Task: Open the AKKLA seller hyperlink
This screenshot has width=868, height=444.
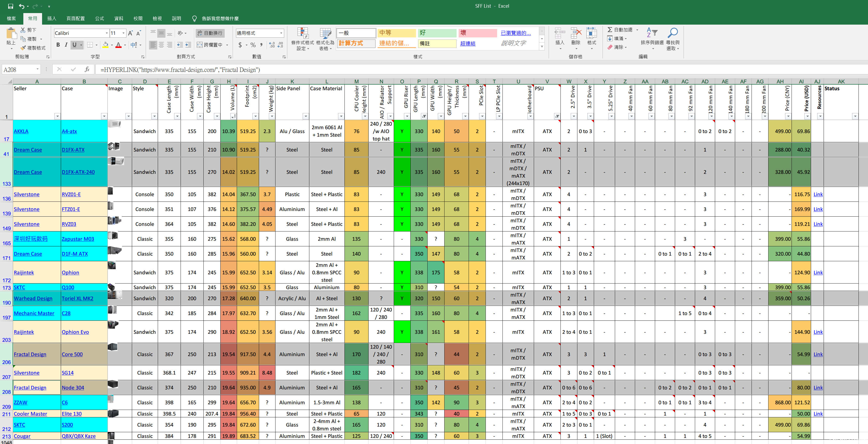Action: 21,132
